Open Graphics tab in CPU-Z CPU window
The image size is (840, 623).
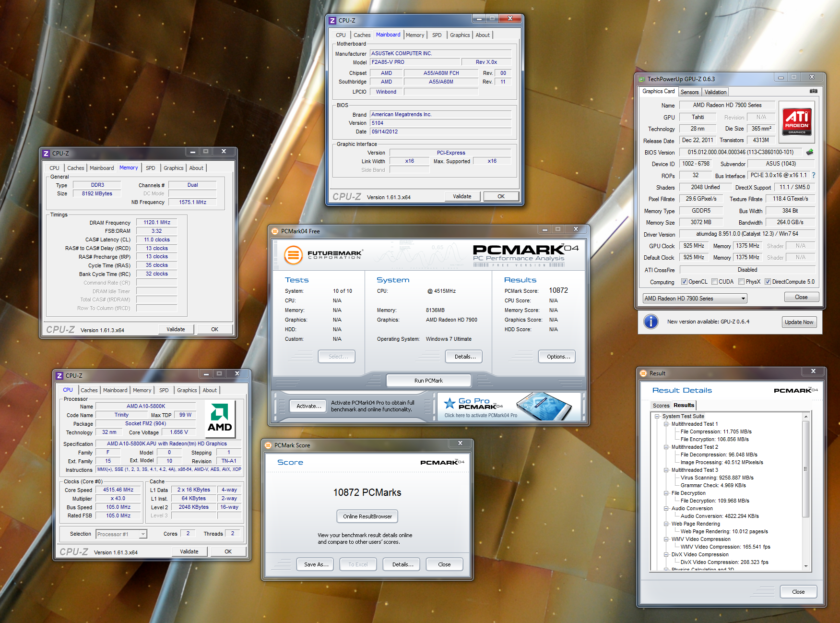click(x=187, y=390)
